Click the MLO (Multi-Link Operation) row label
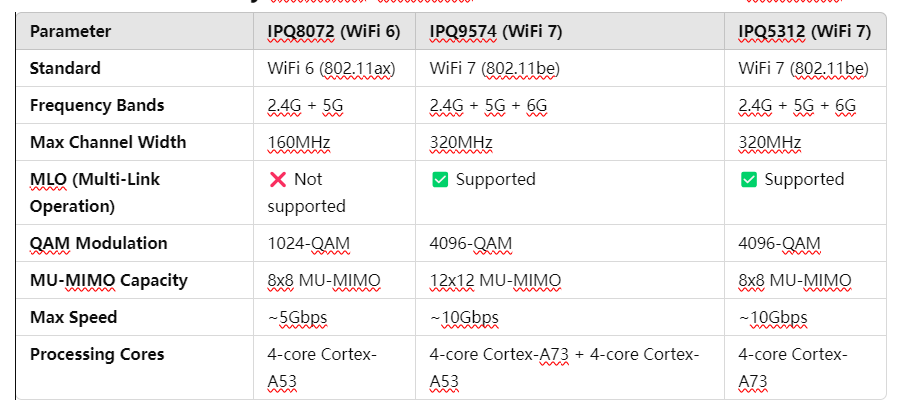The width and height of the screenshot is (907, 412). tap(95, 192)
